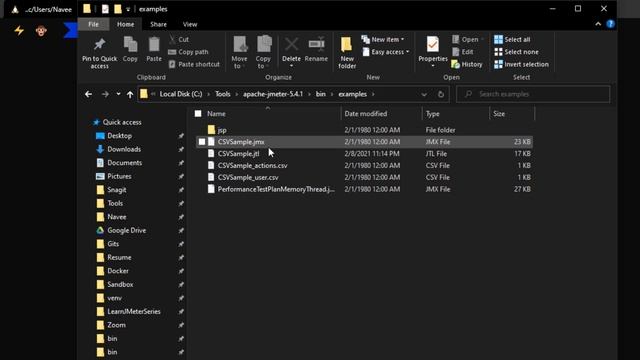
Task: Click the Search examples field
Action: 533,94
